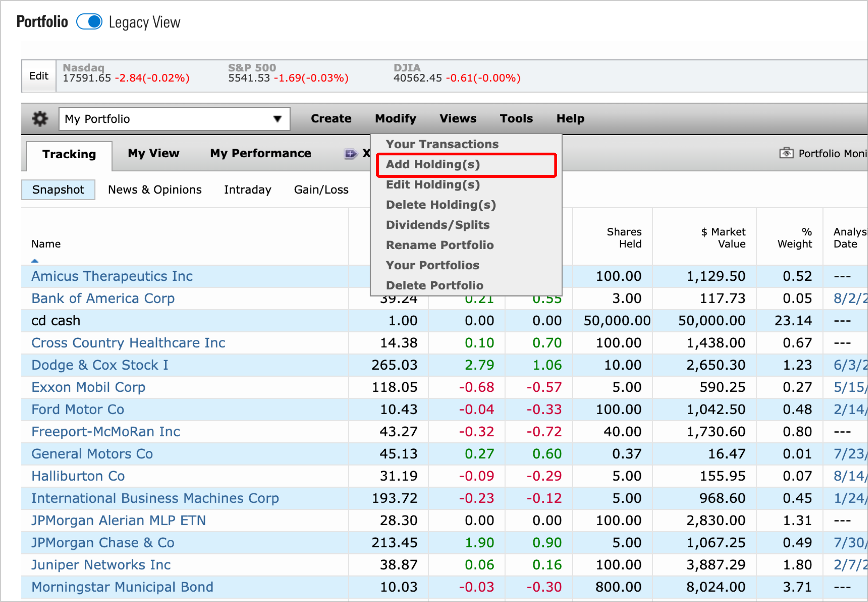This screenshot has width=868, height=602.
Task: Choose Delete Holding(s) menu item
Action: point(441,205)
